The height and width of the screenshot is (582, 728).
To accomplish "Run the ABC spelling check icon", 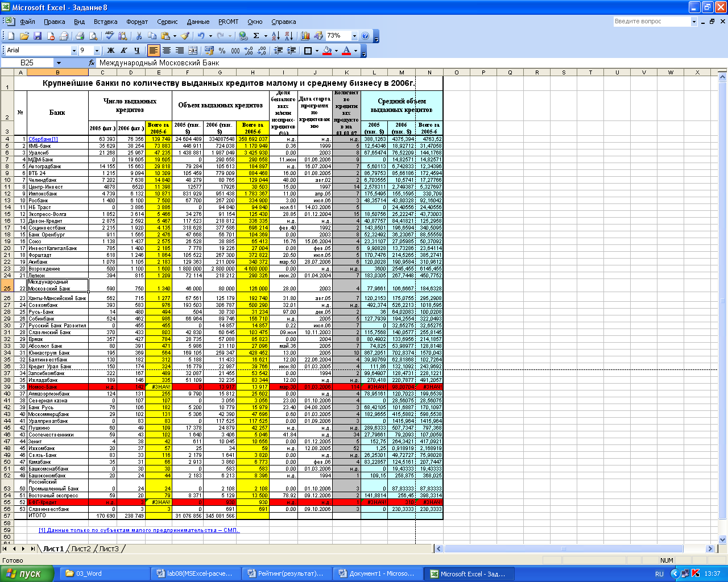I will click(x=110, y=36).
